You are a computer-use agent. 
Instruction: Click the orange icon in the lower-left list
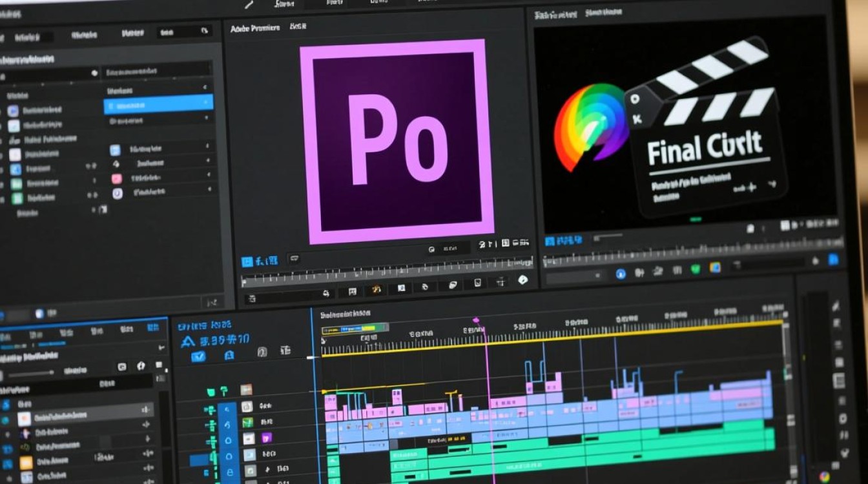click(26, 463)
